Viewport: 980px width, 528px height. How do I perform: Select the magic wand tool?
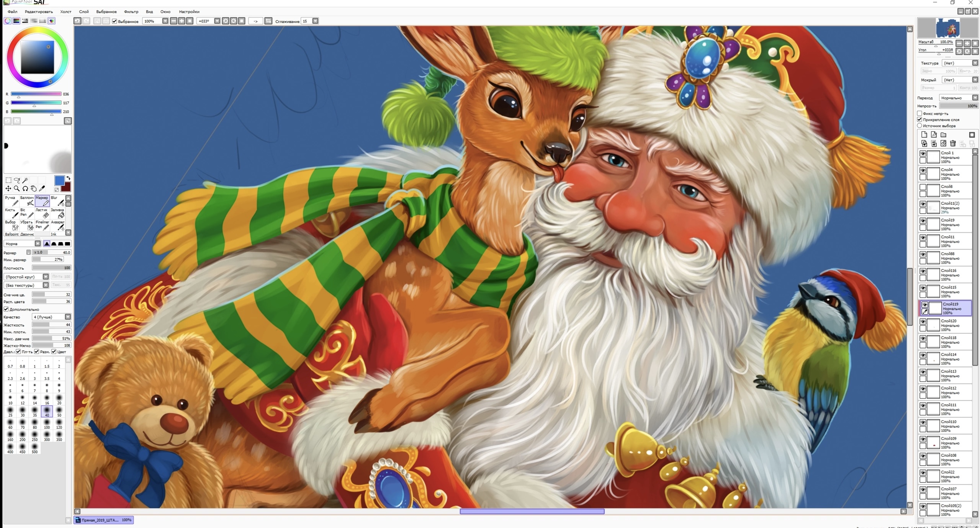pos(25,180)
